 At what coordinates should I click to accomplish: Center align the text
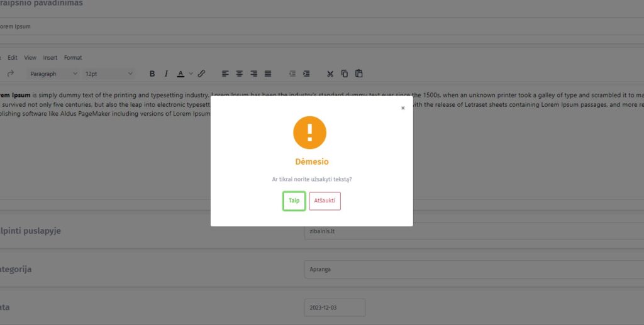(240, 74)
